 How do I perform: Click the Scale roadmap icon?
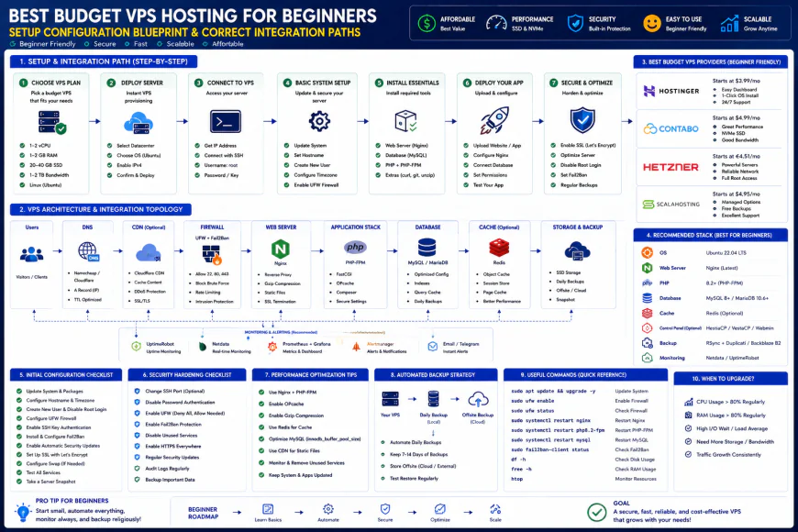click(495, 509)
